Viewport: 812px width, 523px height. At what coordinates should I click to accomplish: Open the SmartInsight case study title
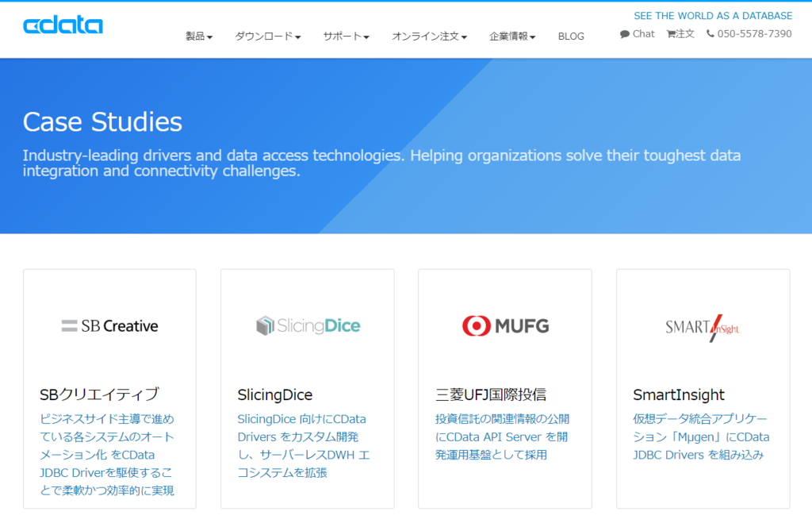pos(679,395)
